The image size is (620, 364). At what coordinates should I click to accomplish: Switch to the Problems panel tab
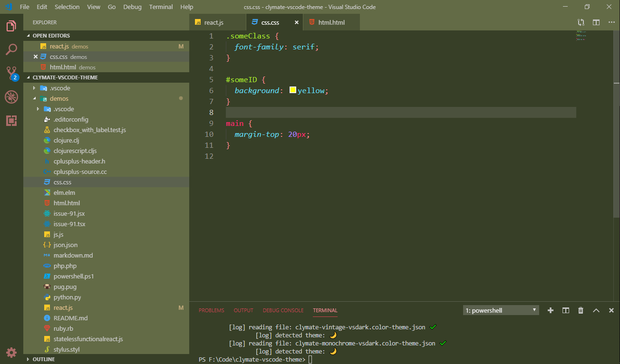coord(212,310)
